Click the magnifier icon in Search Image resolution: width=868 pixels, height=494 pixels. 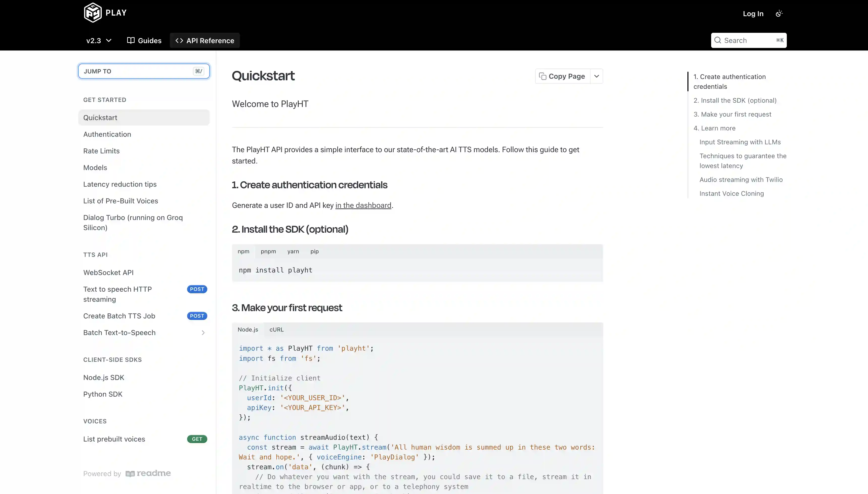[718, 40]
